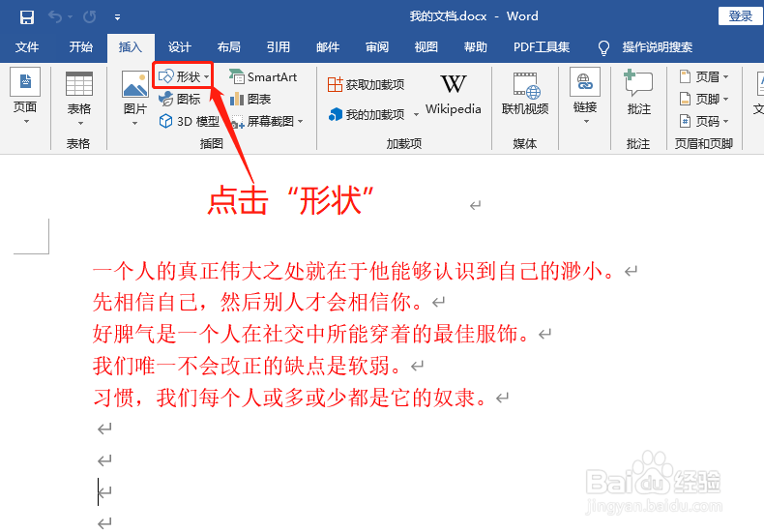764x532 pixels.
Task: Expand the 页脚 dropdown arrow
Action: click(x=726, y=100)
